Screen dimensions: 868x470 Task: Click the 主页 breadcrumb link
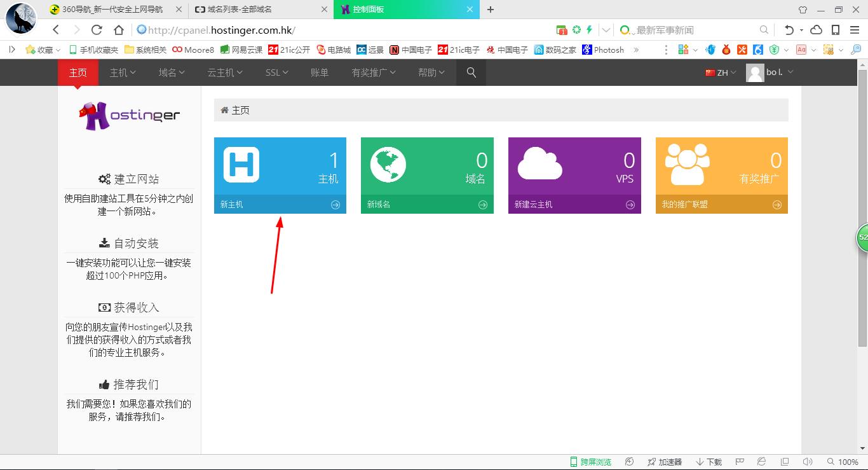(240, 110)
